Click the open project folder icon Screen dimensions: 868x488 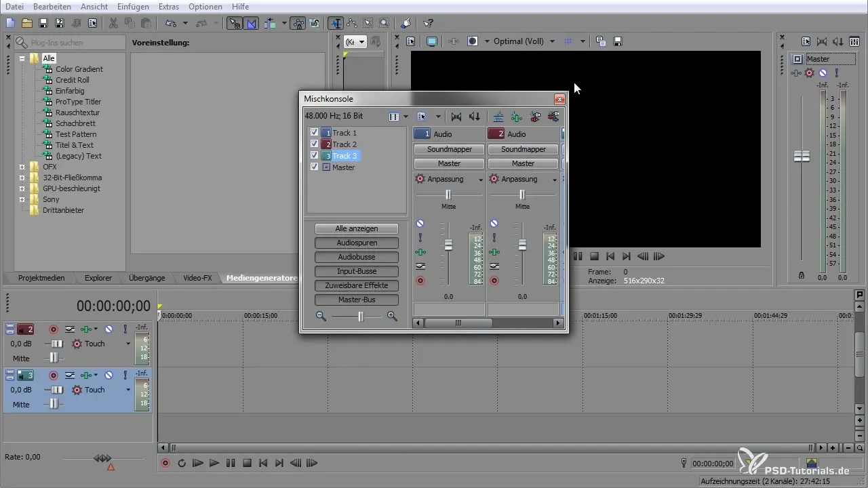pos(26,23)
